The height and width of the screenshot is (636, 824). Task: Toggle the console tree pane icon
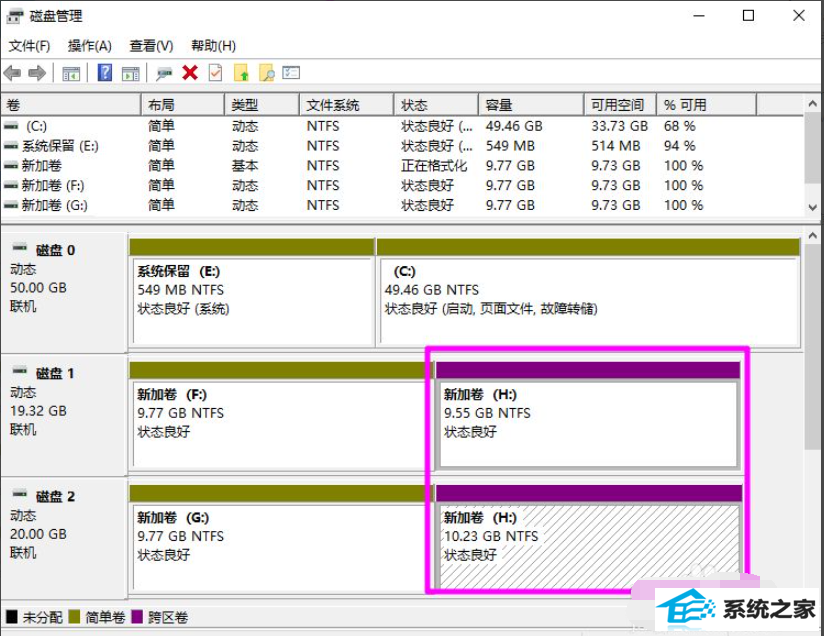71,73
